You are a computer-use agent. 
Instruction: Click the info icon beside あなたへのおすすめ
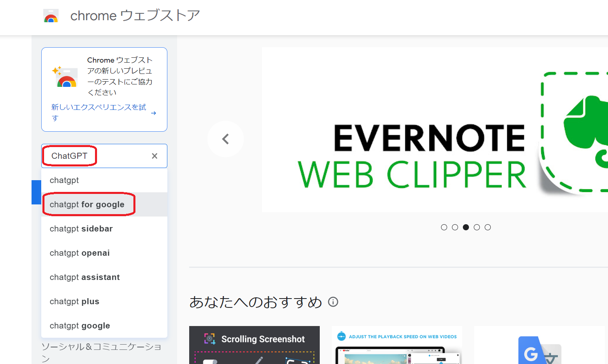click(333, 302)
